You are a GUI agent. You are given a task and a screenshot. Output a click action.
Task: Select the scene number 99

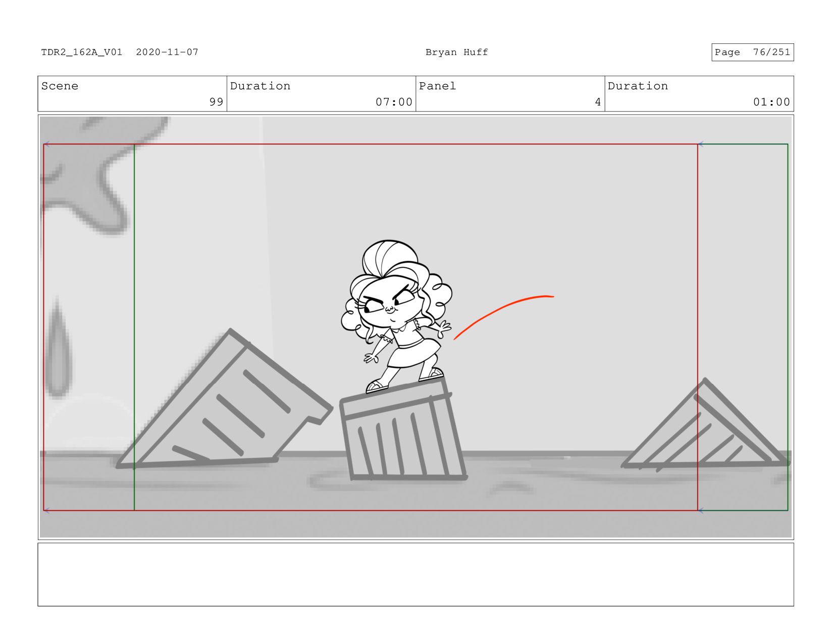point(216,102)
